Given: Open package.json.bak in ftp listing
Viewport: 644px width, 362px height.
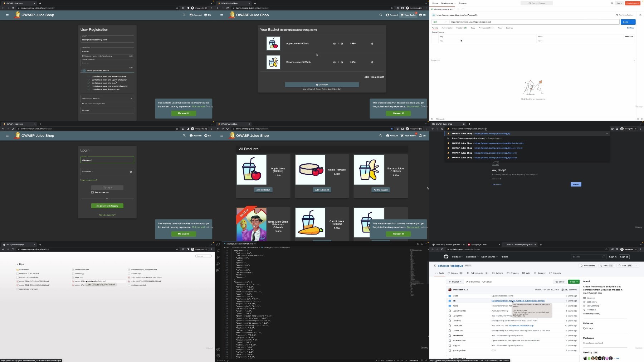Looking at the screenshot, I should coord(138,285).
